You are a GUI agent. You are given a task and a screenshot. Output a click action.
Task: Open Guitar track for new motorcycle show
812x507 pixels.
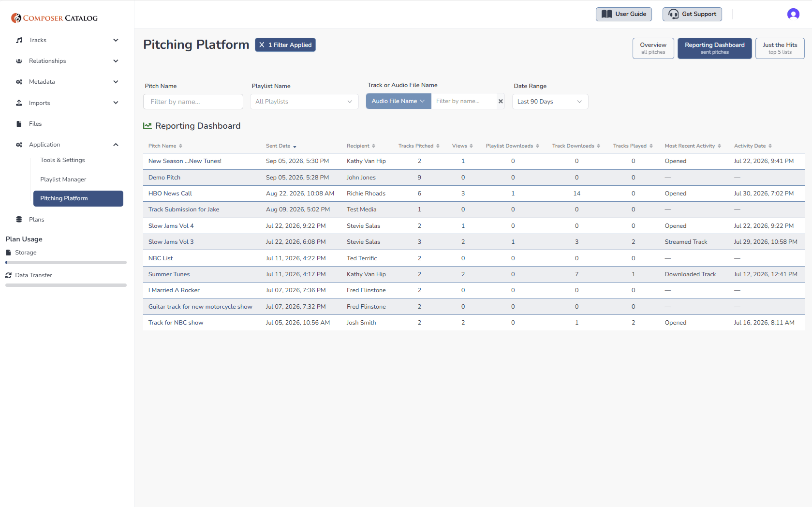click(200, 307)
